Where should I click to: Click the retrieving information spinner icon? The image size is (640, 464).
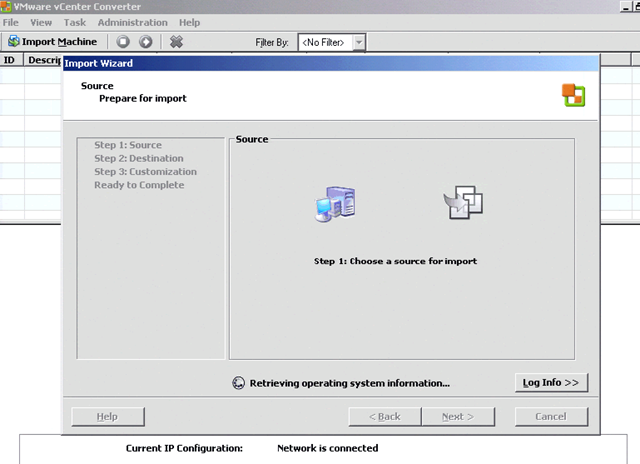238,383
